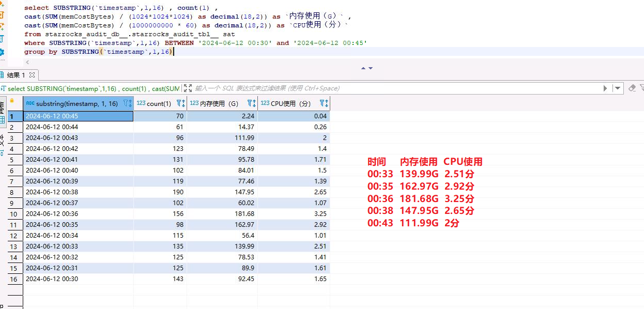This screenshot has width=644, height=309.
Task: Select the count(1) column header
Action: click(x=160, y=103)
